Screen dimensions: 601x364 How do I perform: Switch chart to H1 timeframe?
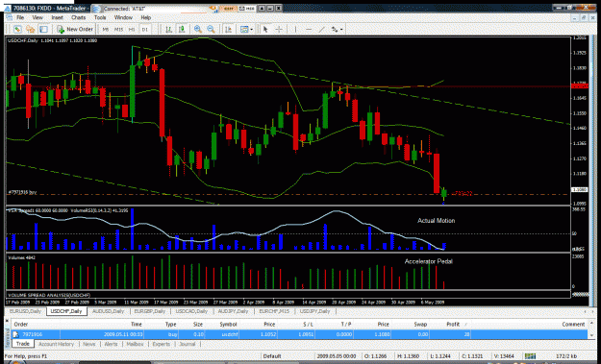click(132, 29)
